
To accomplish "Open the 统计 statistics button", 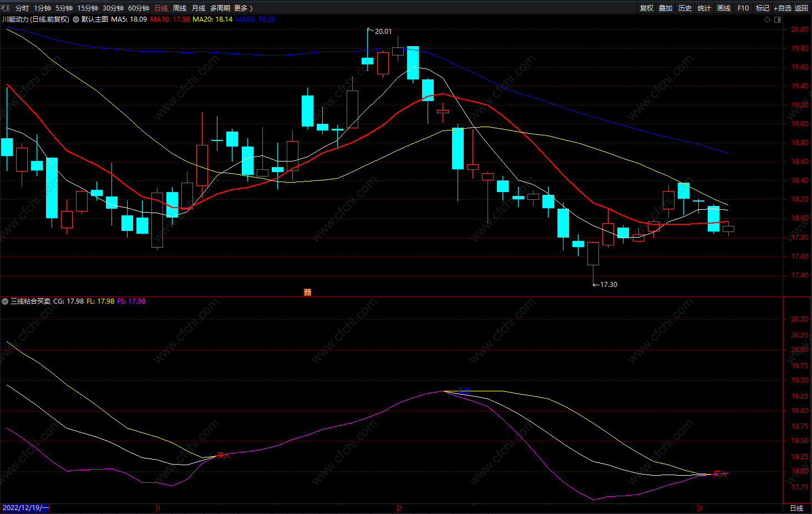I will pos(704,8).
